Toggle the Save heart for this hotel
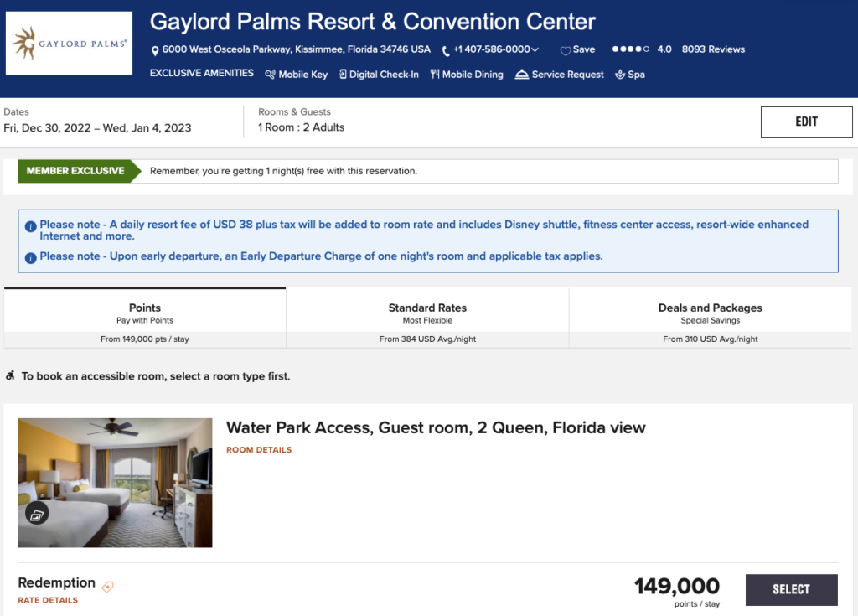The image size is (858, 616). coord(564,49)
